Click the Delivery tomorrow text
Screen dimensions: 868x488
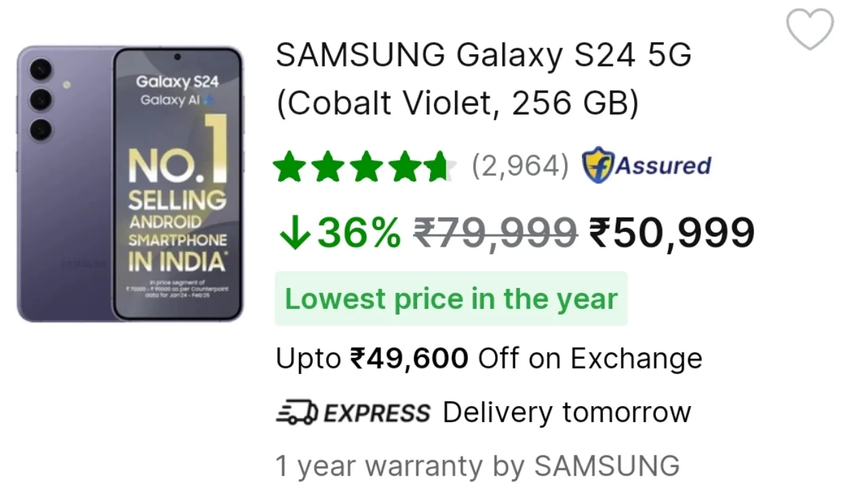[x=567, y=412]
